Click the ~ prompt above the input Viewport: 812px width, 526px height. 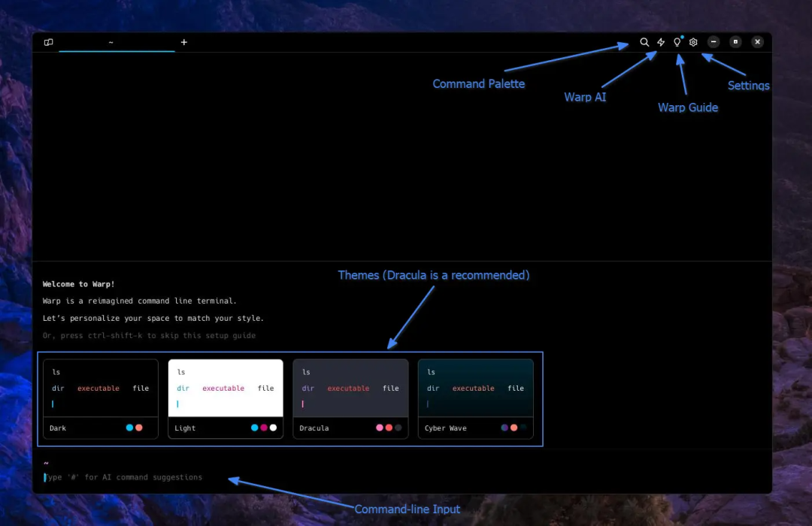click(46, 463)
